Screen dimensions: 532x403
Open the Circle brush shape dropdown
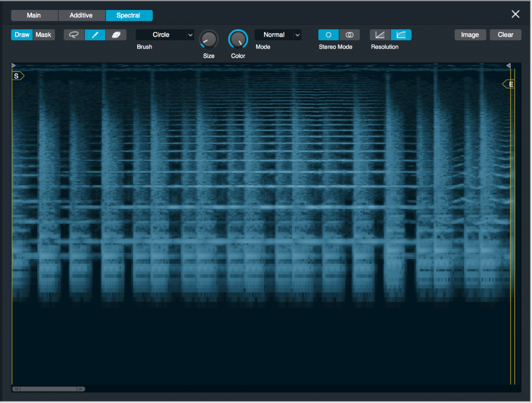coord(164,35)
